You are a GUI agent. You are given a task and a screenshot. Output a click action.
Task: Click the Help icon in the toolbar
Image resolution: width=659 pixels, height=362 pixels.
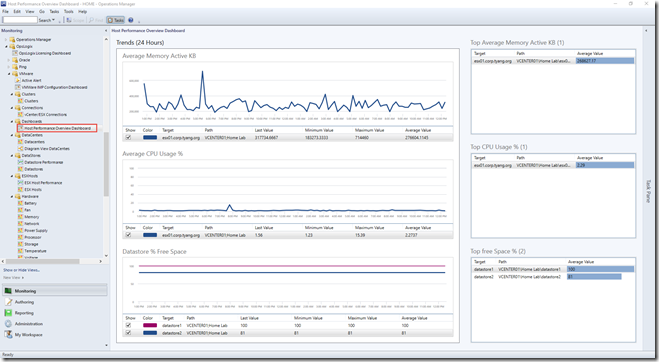point(131,20)
